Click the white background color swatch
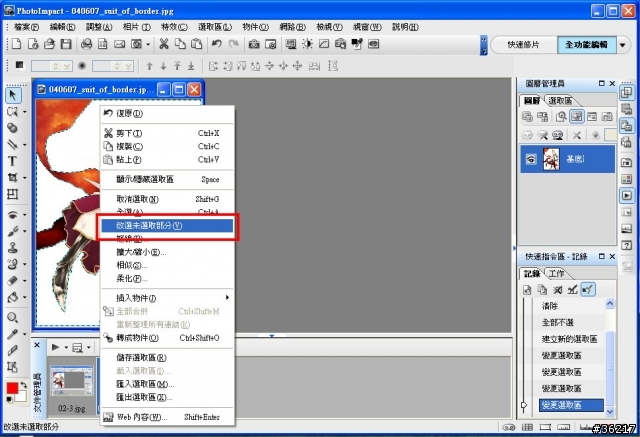 point(21,396)
